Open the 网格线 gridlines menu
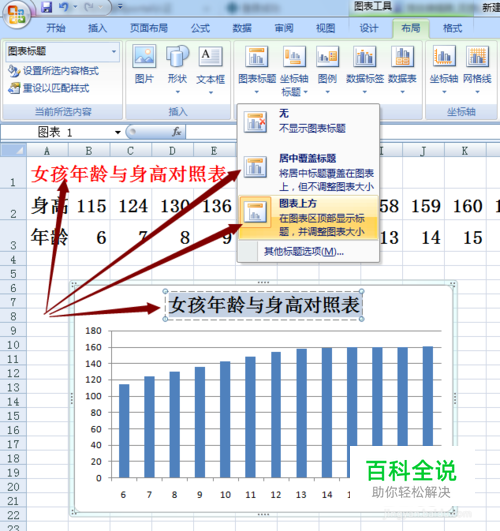This screenshot has width=500, height=531. (477, 69)
